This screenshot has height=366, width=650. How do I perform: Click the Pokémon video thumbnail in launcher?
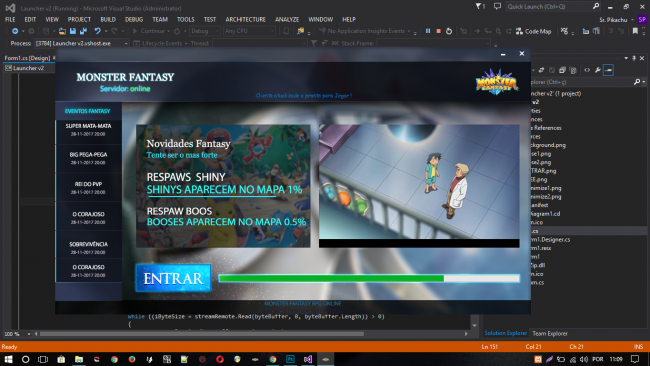[x=419, y=186]
